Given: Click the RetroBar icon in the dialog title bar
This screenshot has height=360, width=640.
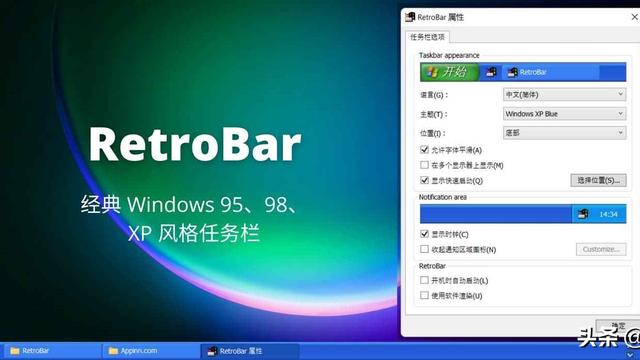Looking at the screenshot, I should (410, 17).
